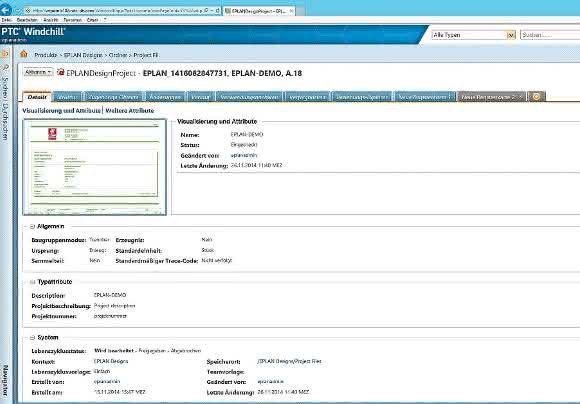The width and height of the screenshot is (580, 404).
Task: Click EPLAN Designs breadcrumb link
Action: (83, 55)
